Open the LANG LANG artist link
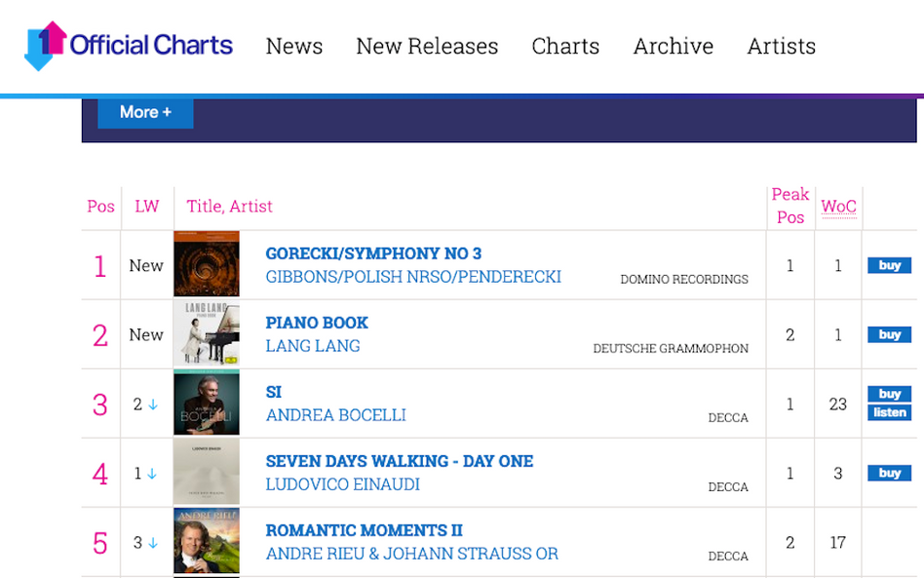This screenshot has height=578, width=924. (313, 346)
